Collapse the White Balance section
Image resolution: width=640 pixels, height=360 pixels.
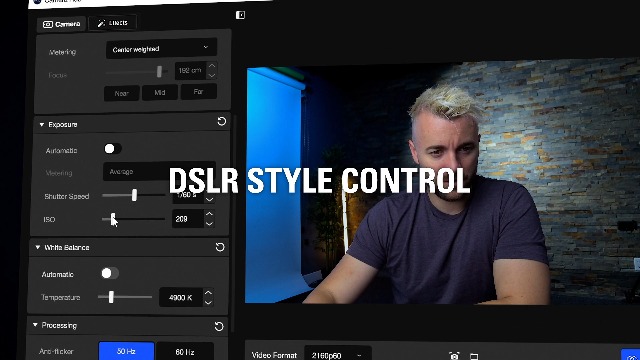click(x=38, y=247)
